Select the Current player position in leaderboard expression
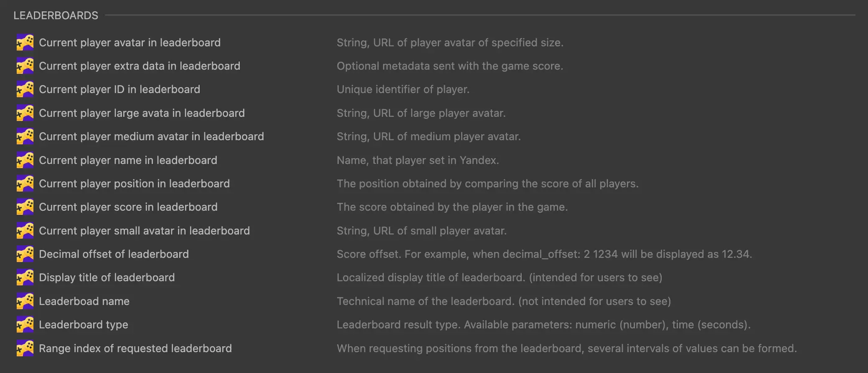 [x=134, y=184]
